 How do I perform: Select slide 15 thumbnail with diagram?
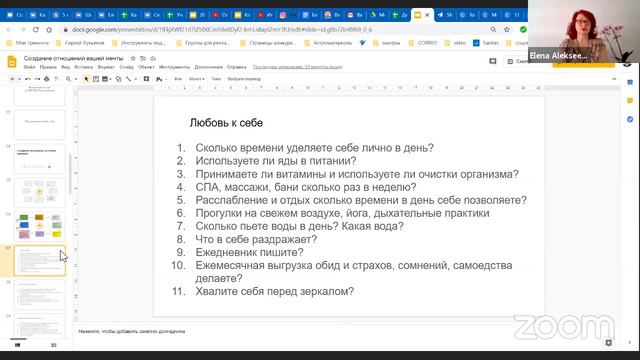(40, 193)
